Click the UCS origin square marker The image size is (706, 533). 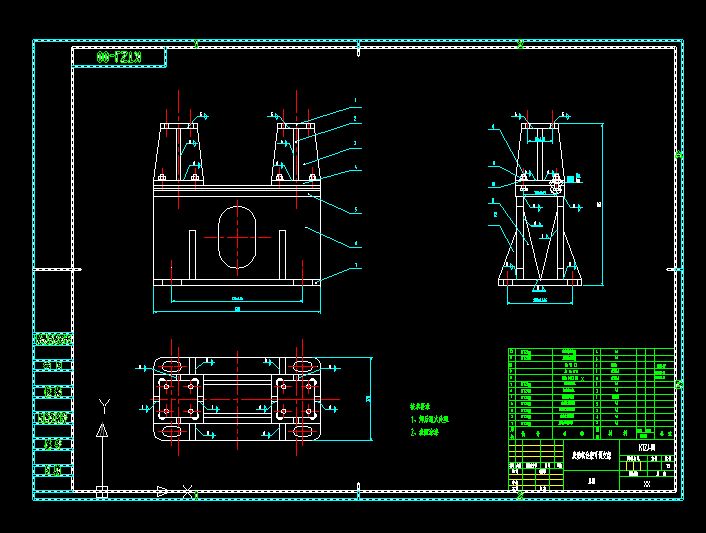(102, 492)
